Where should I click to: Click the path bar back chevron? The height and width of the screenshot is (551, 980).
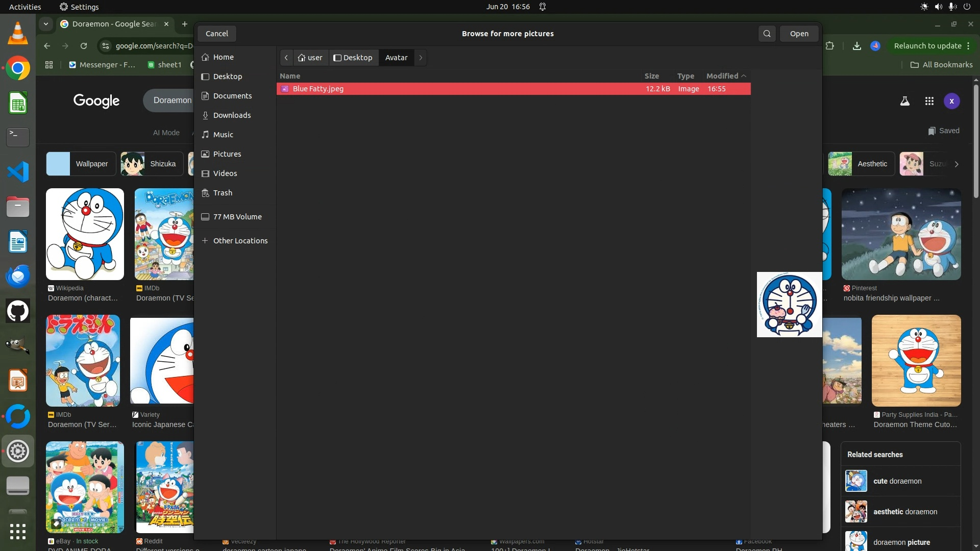[x=286, y=58]
